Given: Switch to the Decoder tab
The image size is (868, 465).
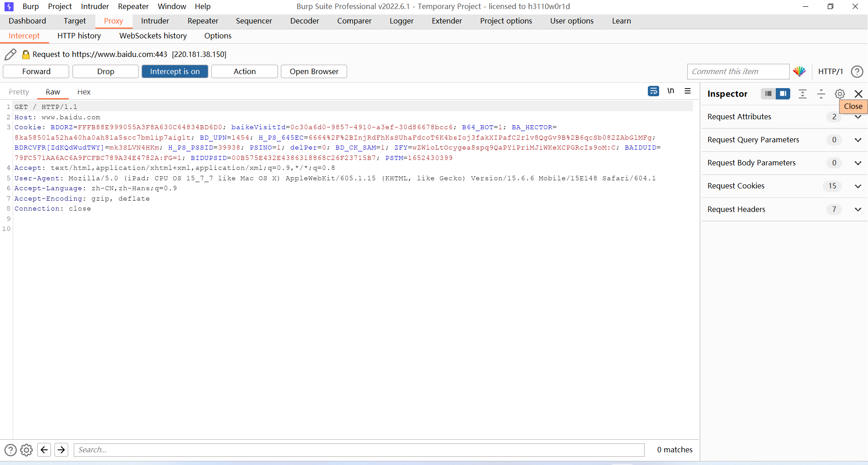Looking at the screenshot, I should tap(305, 21).
